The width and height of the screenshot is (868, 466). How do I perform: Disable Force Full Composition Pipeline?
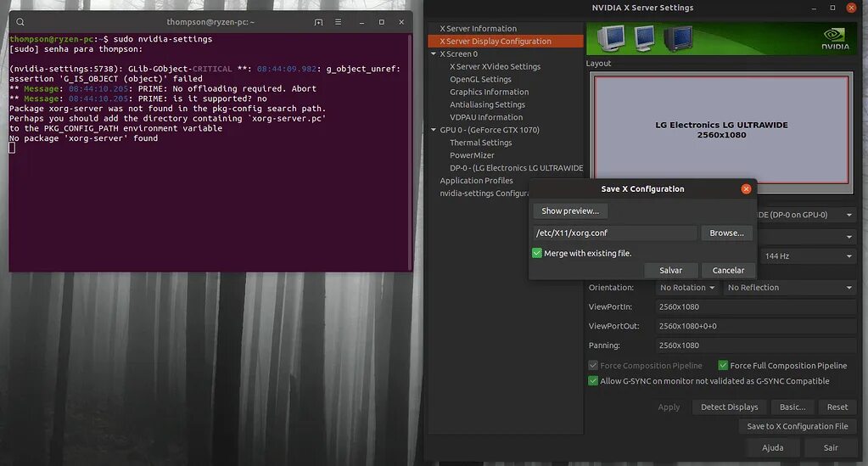point(722,365)
